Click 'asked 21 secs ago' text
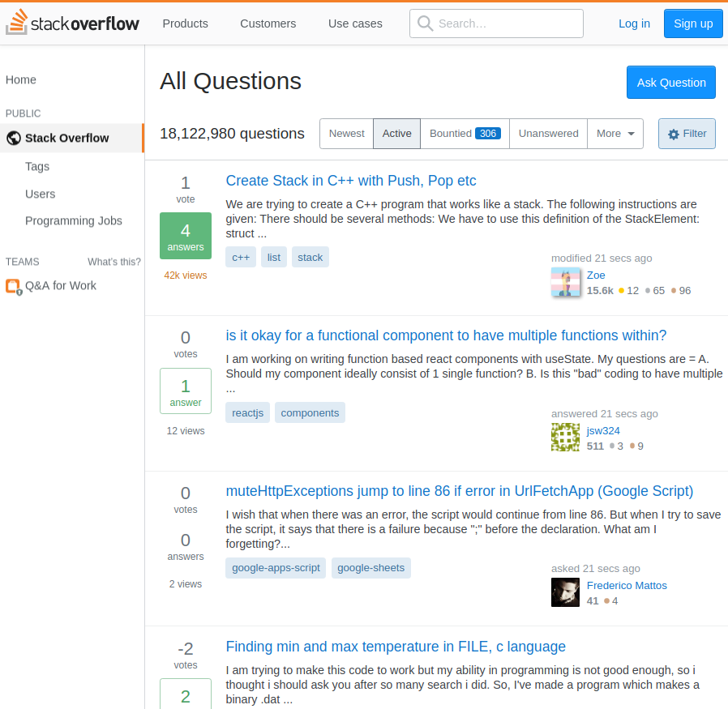Viewport: 728px width, 709px height. point(595,568)
